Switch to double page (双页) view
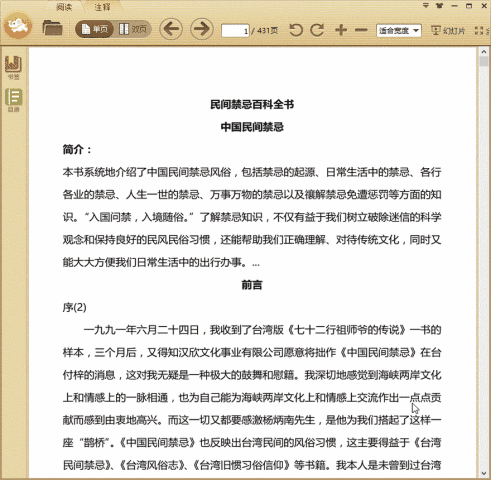This screenshot has width=491, height=480. (133, 29)
